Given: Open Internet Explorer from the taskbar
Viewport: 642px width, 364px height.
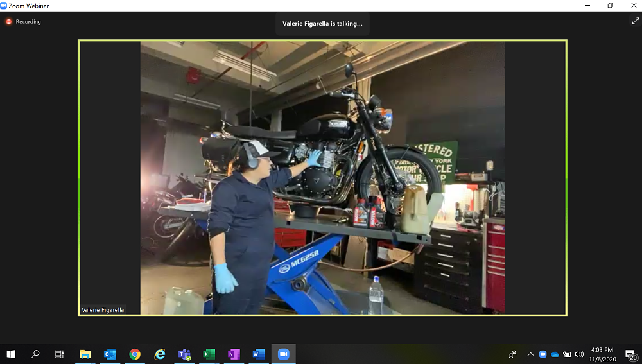Looking at the screenshot, I should pyautogui.click(x=160, y=354).
